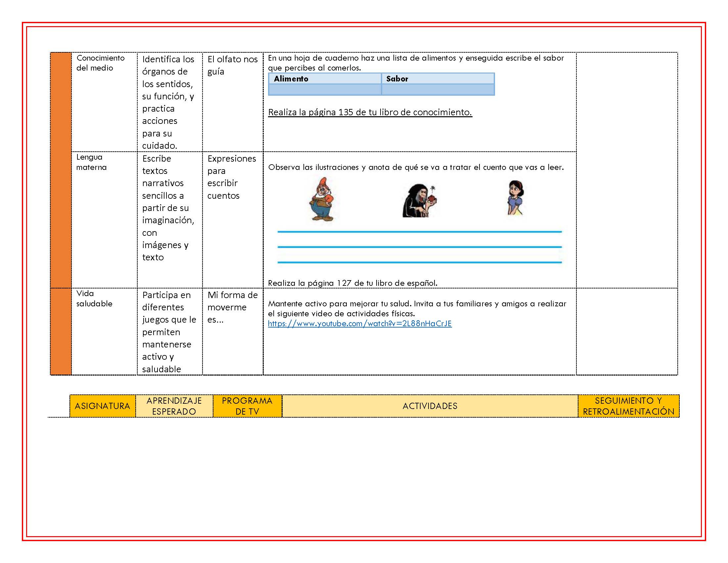Click the third blue writing line
Viewport: 728px width, 563px height.
(419, 262)
